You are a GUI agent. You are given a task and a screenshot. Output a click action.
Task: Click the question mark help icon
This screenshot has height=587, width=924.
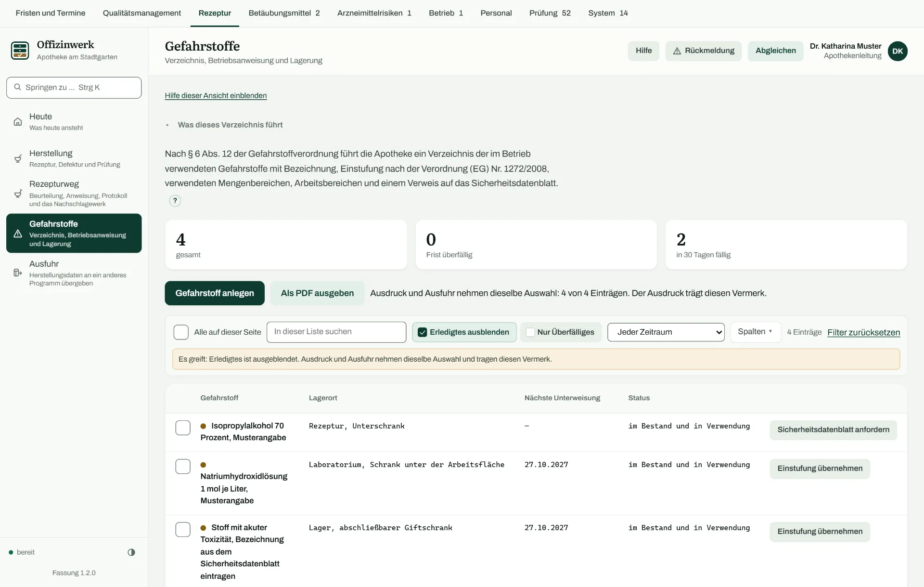pyautogui.click(x=175, y=201)
